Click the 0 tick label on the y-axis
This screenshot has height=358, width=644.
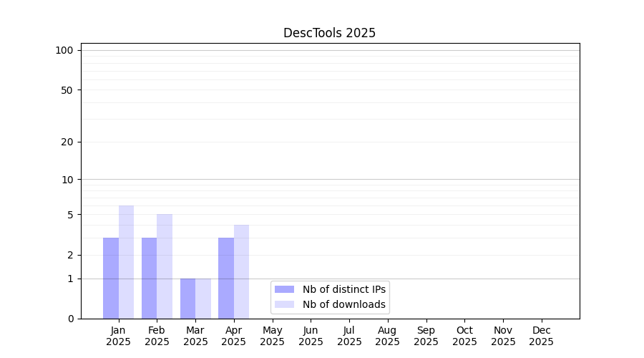tap(70, 319)
